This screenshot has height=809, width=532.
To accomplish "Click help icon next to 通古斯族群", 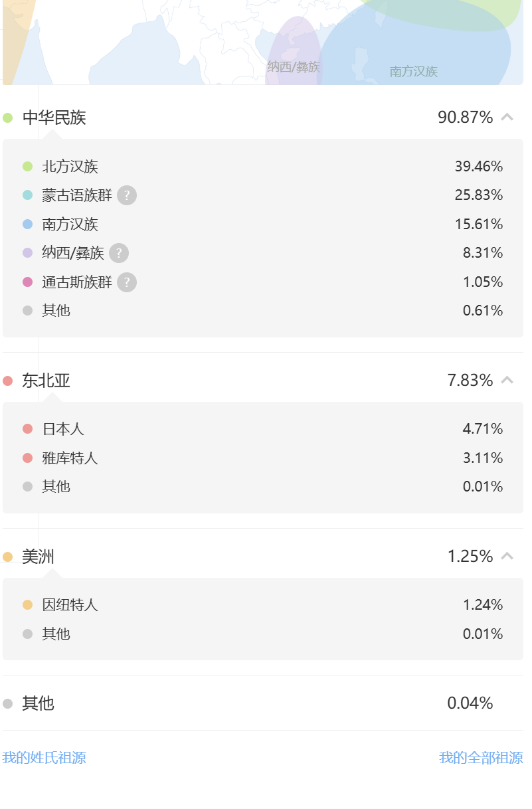I will pos(127,282).
